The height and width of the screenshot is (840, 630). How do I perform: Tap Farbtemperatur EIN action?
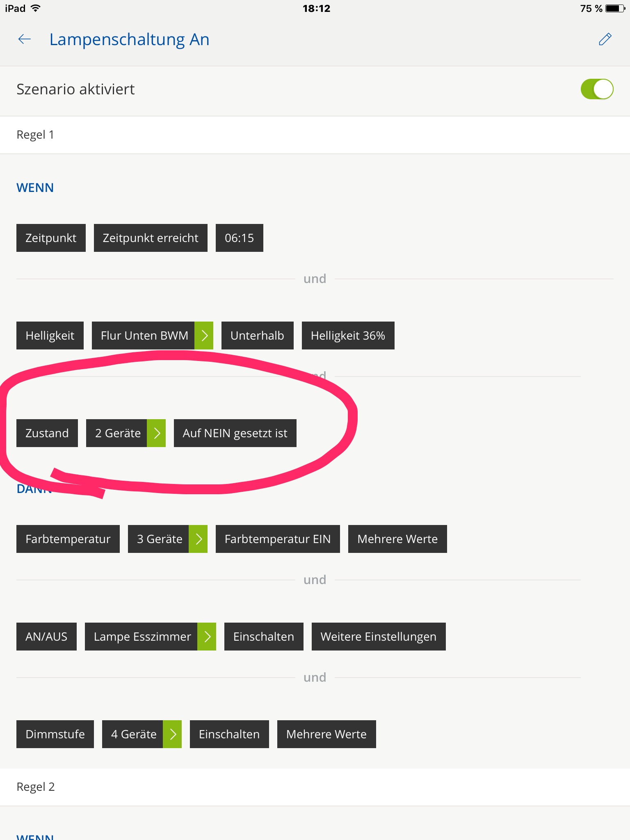pyautogui.click(x=278, y=539)
